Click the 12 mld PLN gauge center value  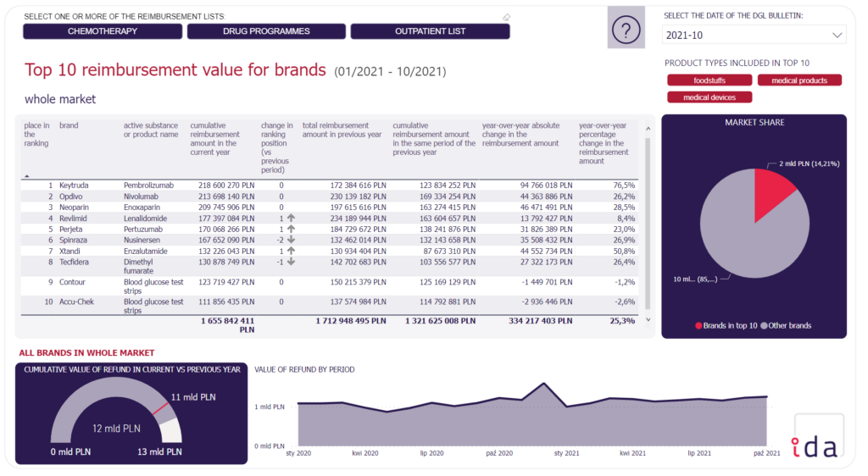coord(116,429)
